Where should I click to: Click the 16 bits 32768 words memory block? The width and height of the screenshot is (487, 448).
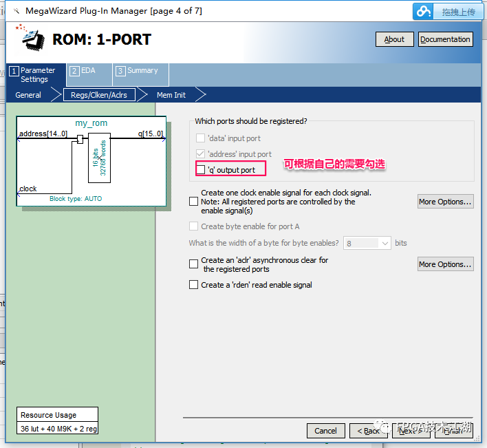(99, 158)
